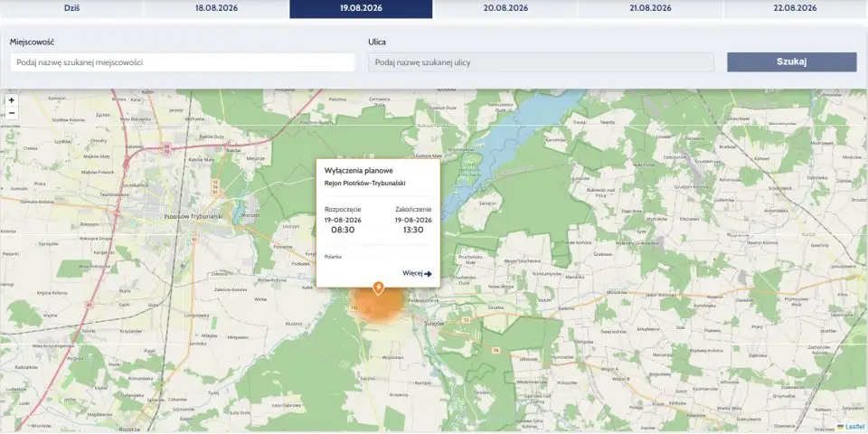This screenshot has width=868, height=434.
Task: Open the 20.08.2026 tab
Action: coord(505,8)
